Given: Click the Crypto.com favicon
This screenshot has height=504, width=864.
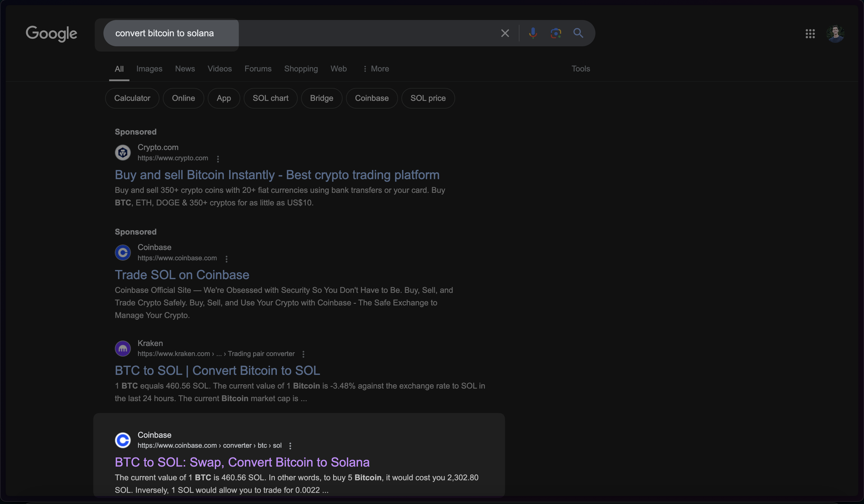Looking at the screenshot, I should (x=123, y=153).
